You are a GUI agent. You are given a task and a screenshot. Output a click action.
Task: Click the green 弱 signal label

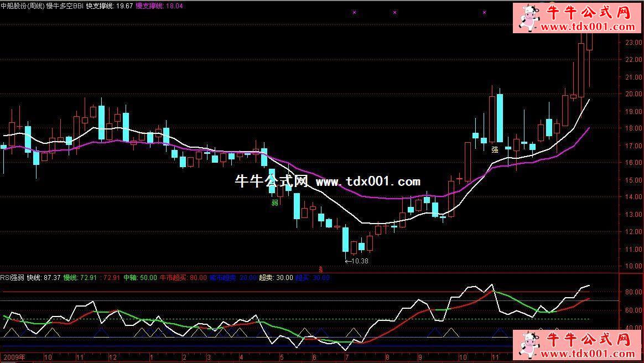pos(275,203)
